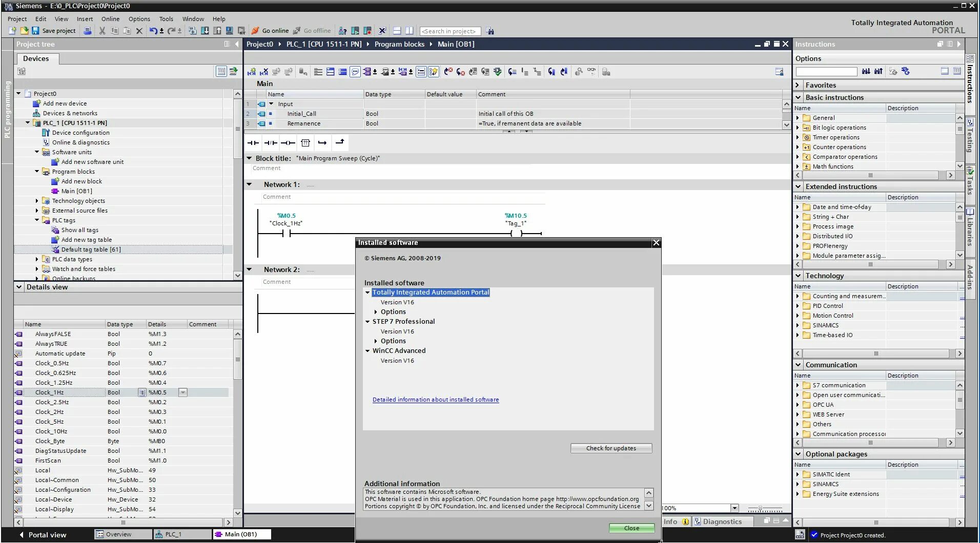Collapse Network 1 in the editor
980x543 pixels.
250,184
